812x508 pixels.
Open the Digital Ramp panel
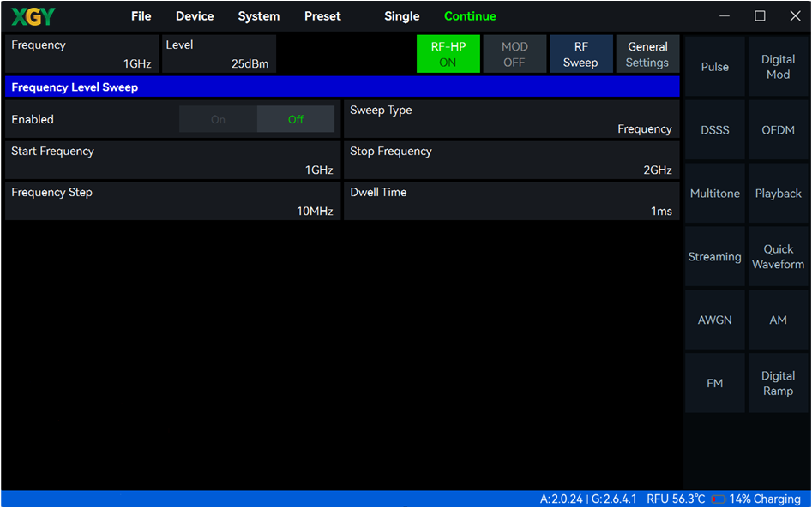click(x=778, y=383)
